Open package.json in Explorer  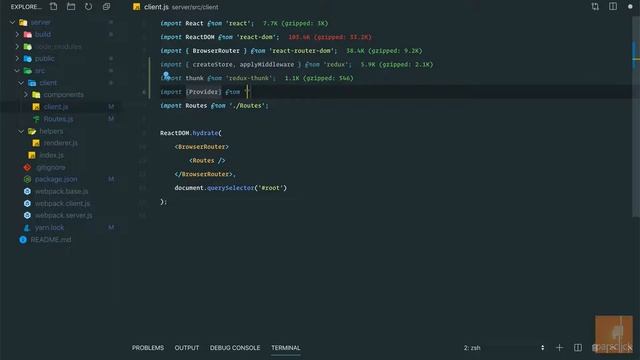(56, 179)
